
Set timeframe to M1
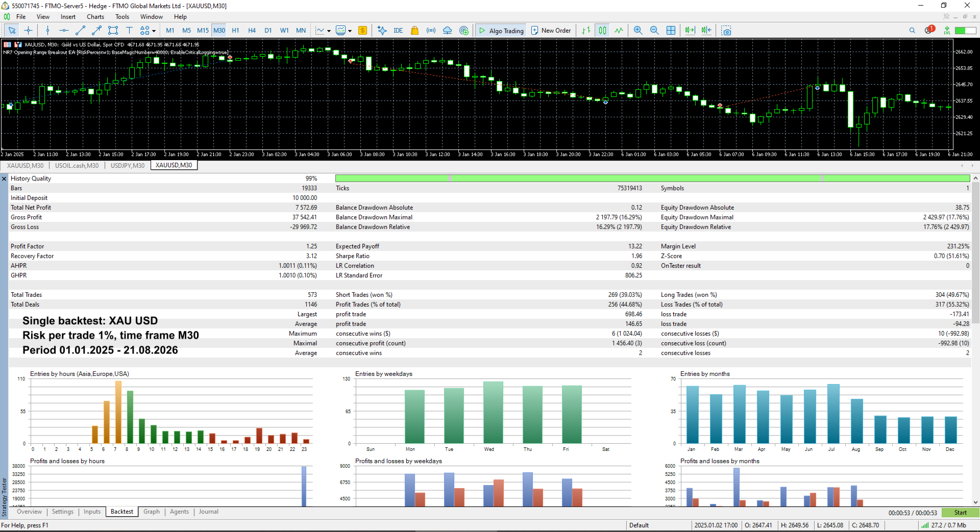[x=170, y=31]
